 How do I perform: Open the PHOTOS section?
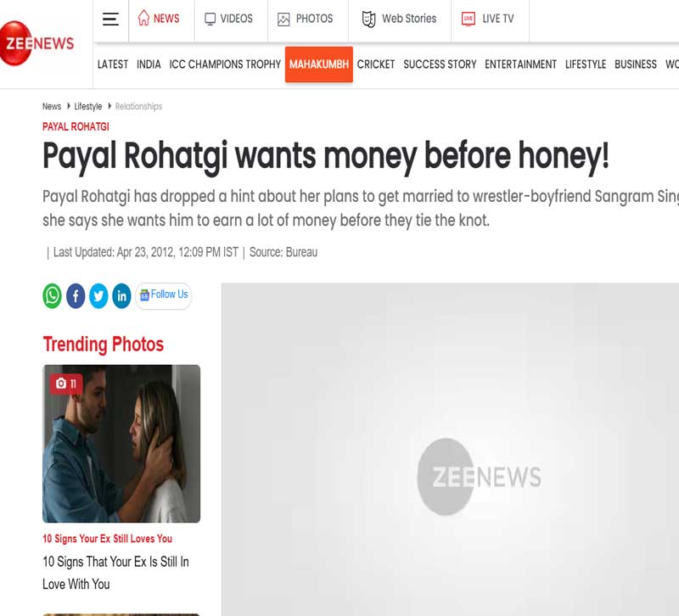click(306, 19)
